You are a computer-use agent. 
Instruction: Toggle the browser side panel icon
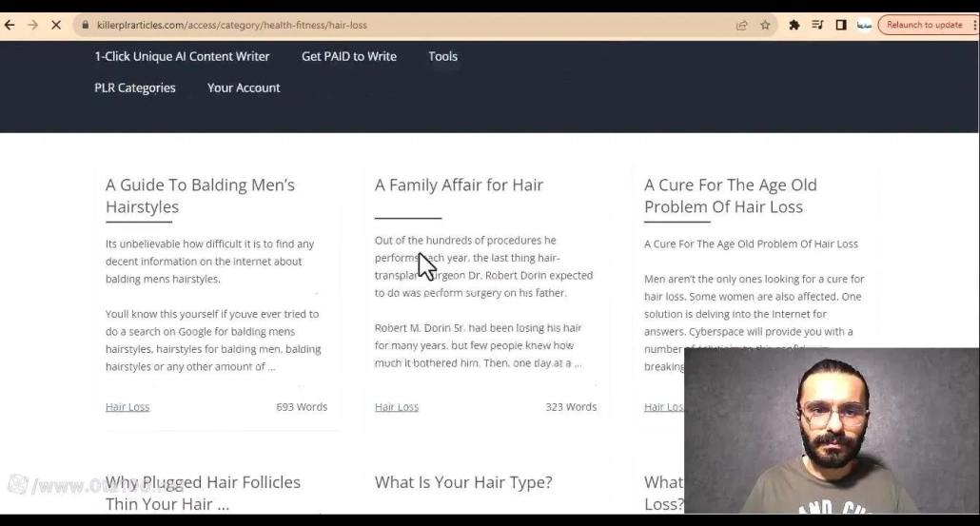841,25
